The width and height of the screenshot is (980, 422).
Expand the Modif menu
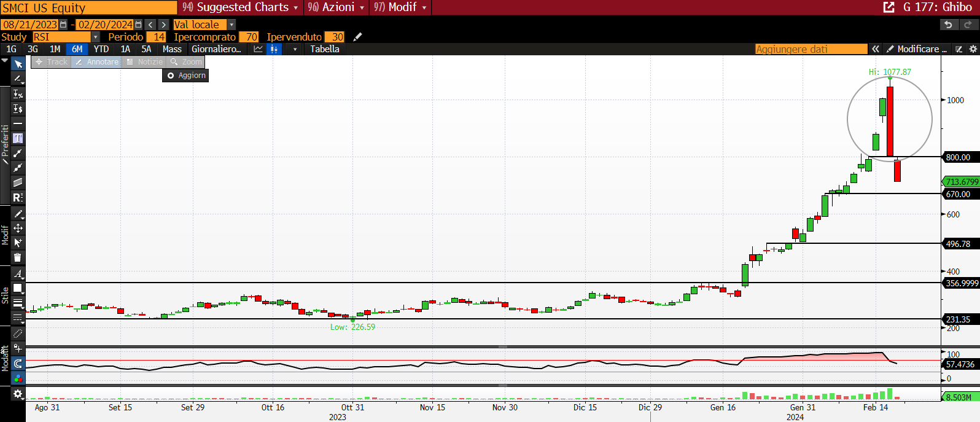pyautogui.click(x=400, y=7)
